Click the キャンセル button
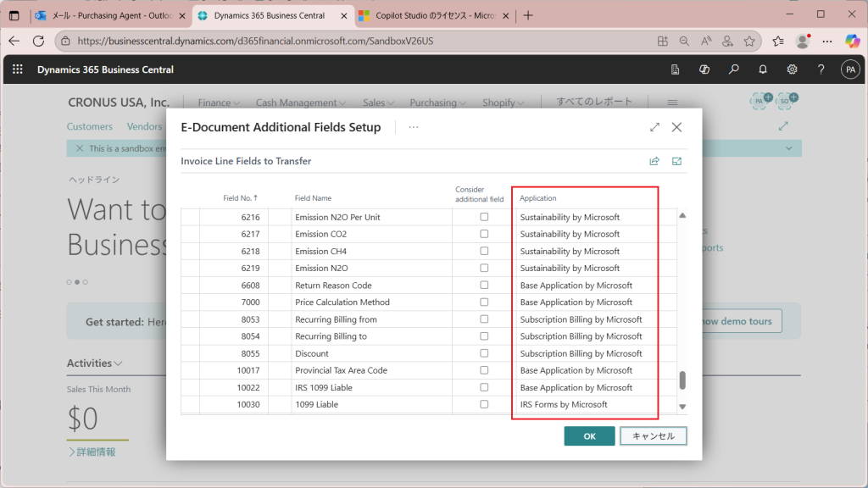Viewport: 868px width, 488px height. pyautogui.click(x=654, y=436)
